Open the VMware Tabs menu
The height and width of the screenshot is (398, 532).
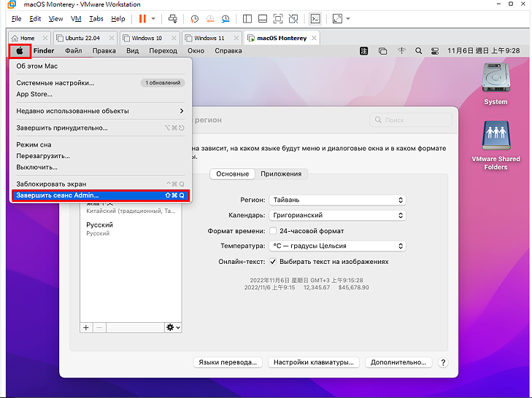click(x=96, y=19)
